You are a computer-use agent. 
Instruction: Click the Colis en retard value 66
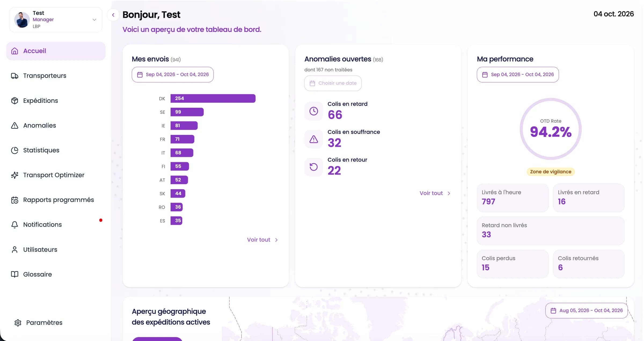tap(335, 115)
